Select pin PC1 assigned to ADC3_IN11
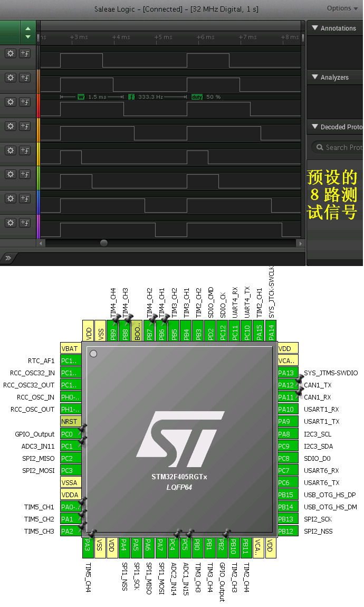The width and height of the screenshot is (364, 607). [71, 446]
